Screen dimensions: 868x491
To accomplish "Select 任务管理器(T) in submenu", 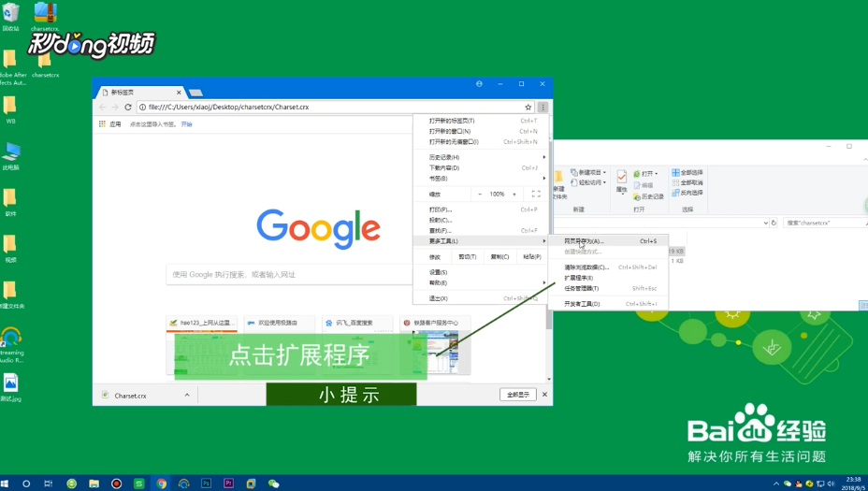I will point(608,288).
